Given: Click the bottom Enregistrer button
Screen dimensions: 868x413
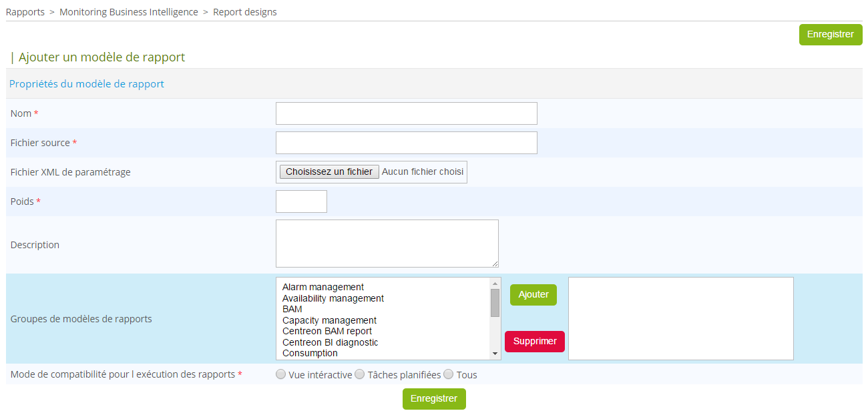Looking at the screenshot, I should point(434,398).
